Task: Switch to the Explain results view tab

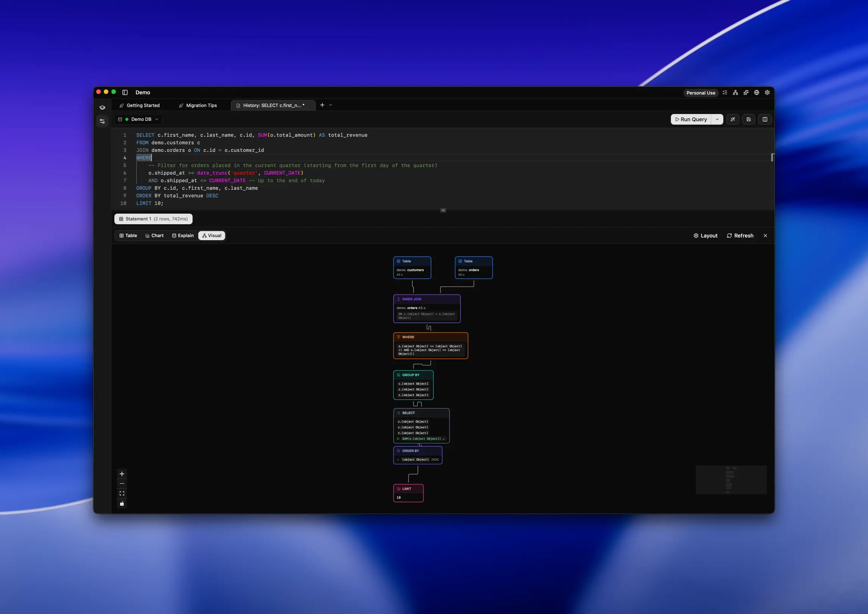Action: coord(183,236)
